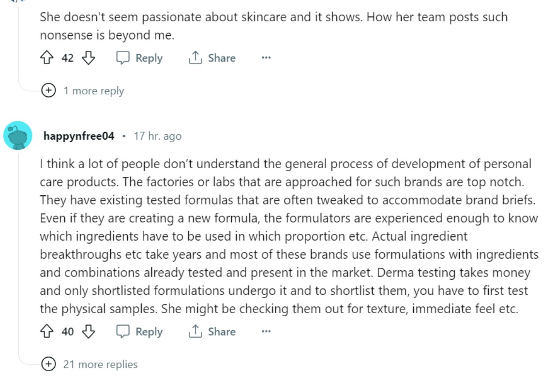Open the ellipsis menu on happynfree04's comment
The height and width of the screenshot is (392, 555).
[266, 331]
